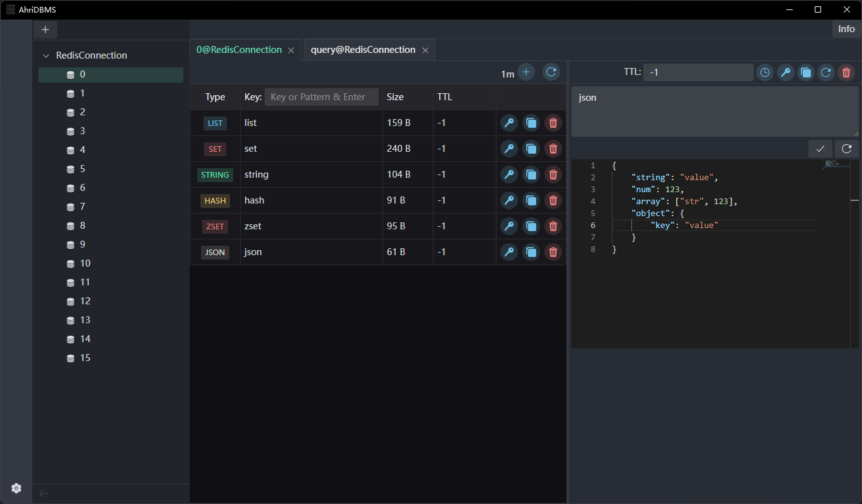Click the rename key icon in hash row

coord(509,200)
